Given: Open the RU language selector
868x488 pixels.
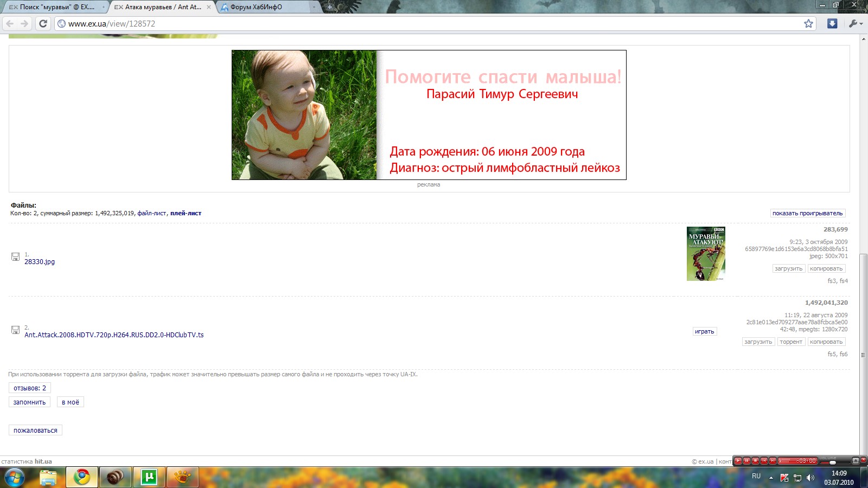Looking at the screenshot, I should (x=756, y=476).
